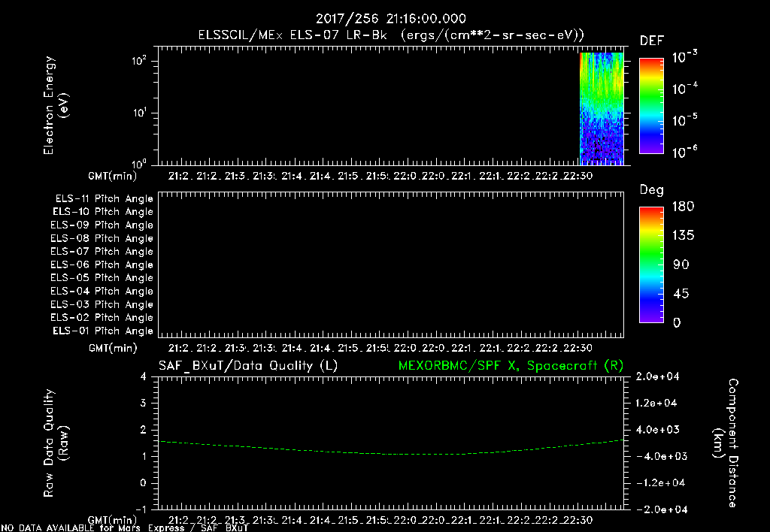Screen dimensions: 770x532
Task: Click the 4 tick on Raw Data Quality axis
Action: point(144,377)
